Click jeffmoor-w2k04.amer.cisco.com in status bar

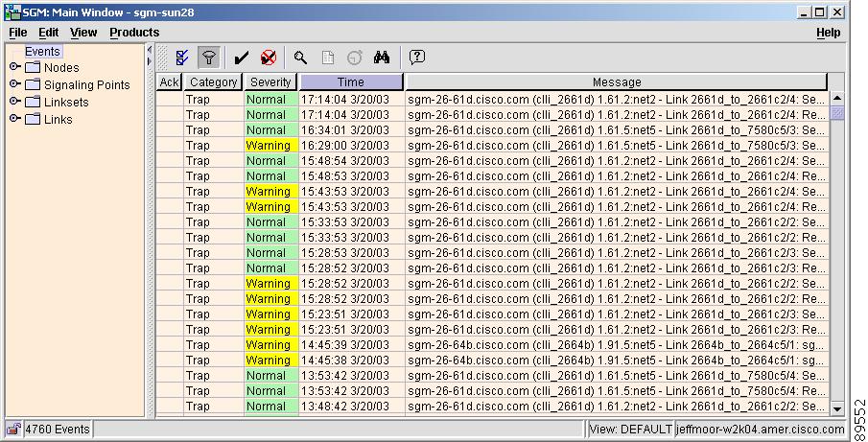click(x=760, y=430)
